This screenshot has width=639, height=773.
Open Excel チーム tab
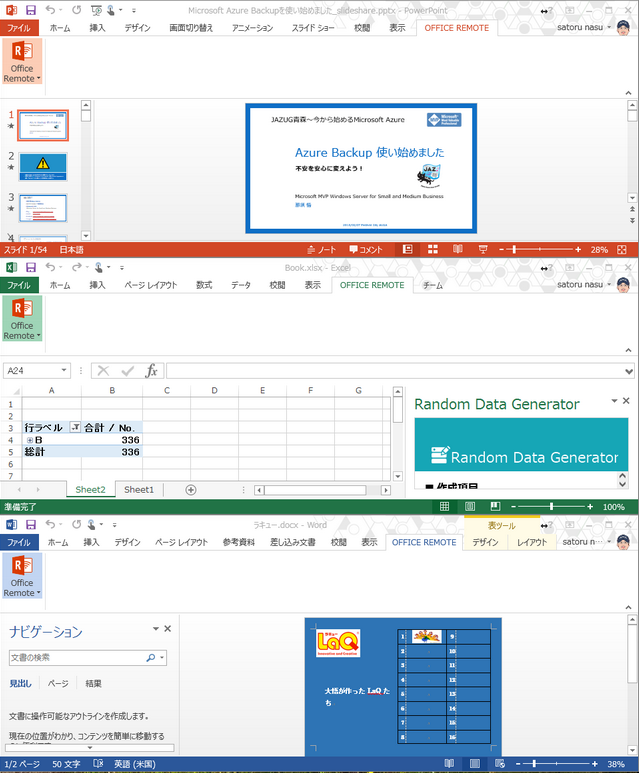click(432, 285)
